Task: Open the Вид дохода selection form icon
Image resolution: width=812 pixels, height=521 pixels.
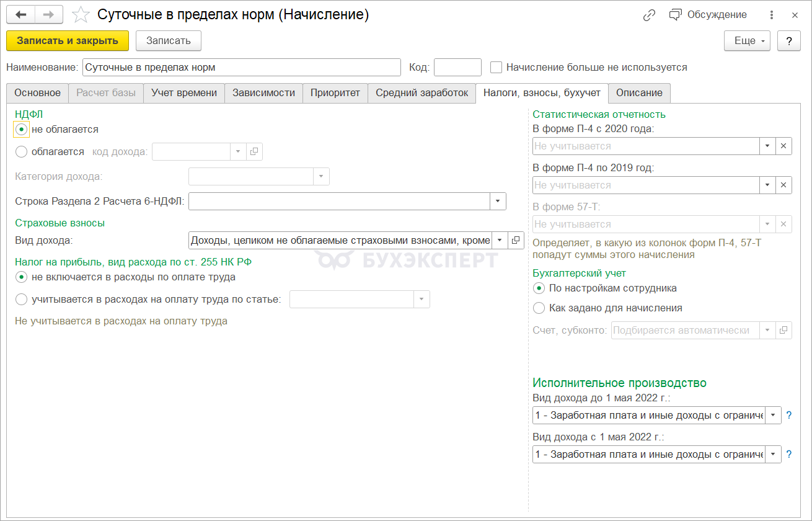Action: coord(516,240)
